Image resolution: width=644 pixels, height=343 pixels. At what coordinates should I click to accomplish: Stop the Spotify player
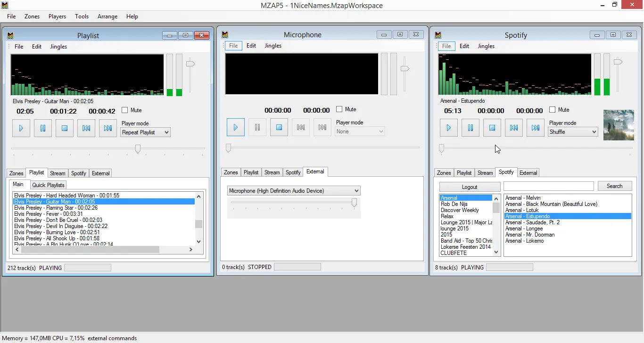pos(492,128)
